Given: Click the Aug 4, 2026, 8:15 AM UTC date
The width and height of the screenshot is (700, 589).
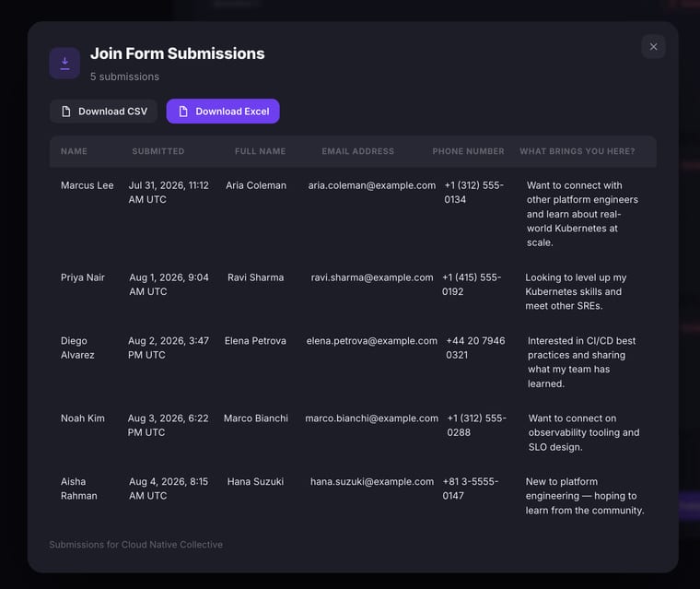Looking at the screenshot, I should click(169, 489).
